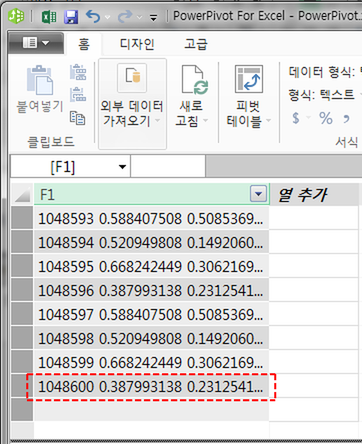Select cell starting with 1048600

click(x=151, y=386)
